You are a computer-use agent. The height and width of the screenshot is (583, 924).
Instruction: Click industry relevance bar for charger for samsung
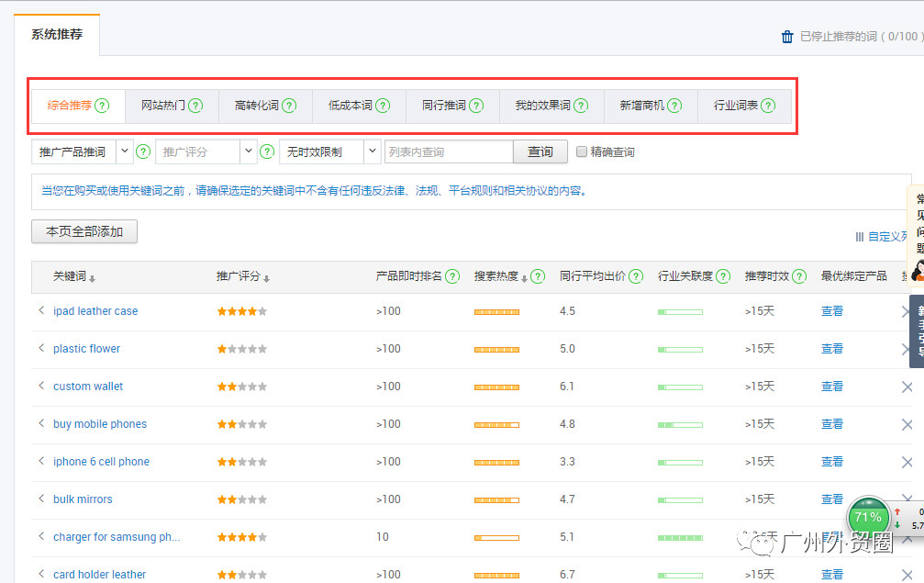coord(680,538)
